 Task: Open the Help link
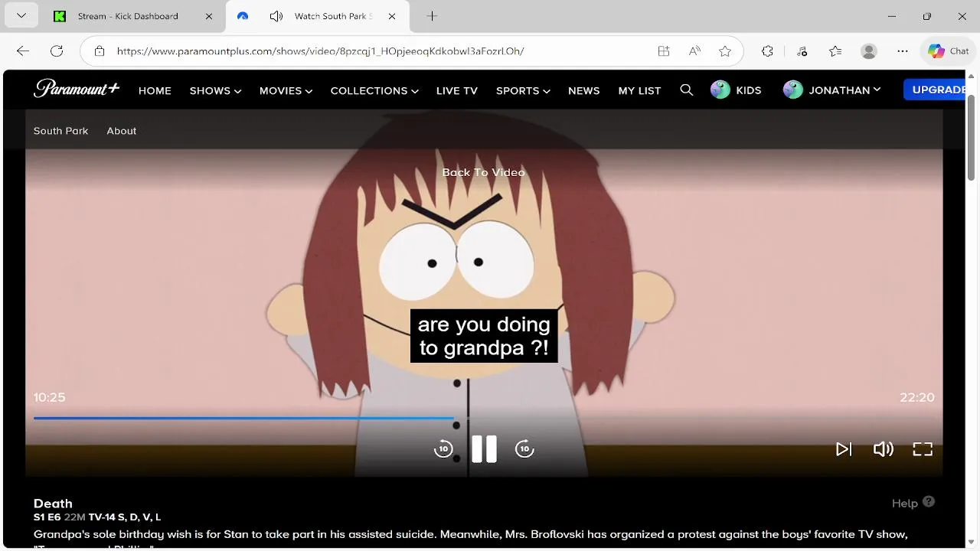pyautogui.click(x=904, y=503)
